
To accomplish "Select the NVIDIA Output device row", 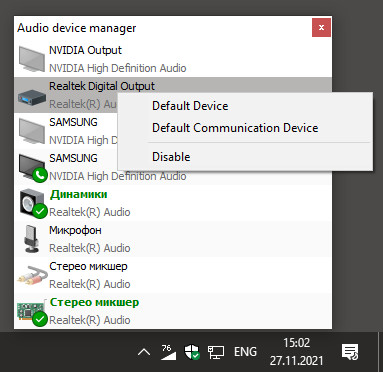I will click(173, 59).
